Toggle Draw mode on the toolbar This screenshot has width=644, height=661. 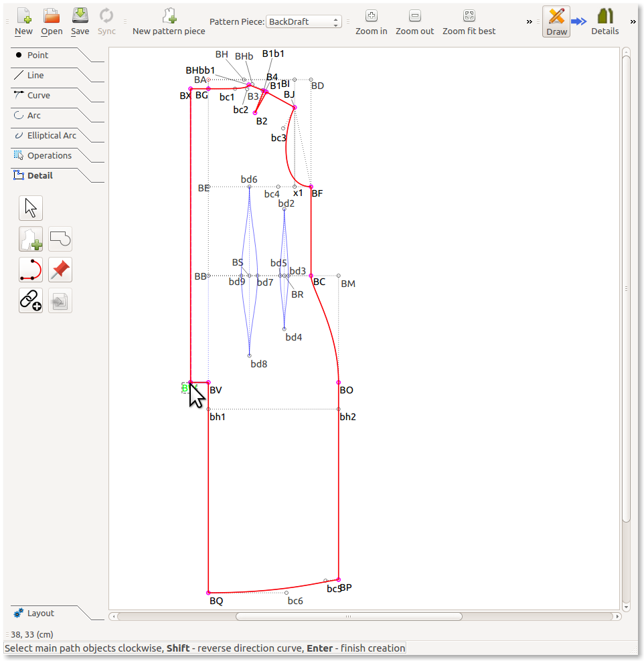[x=556, y=21]
